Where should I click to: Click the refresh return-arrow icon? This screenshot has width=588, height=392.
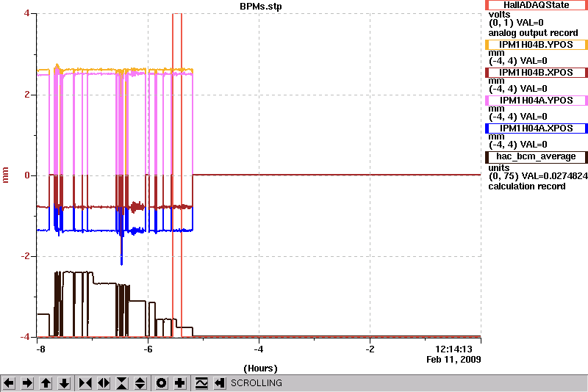[x=220, y=383]
